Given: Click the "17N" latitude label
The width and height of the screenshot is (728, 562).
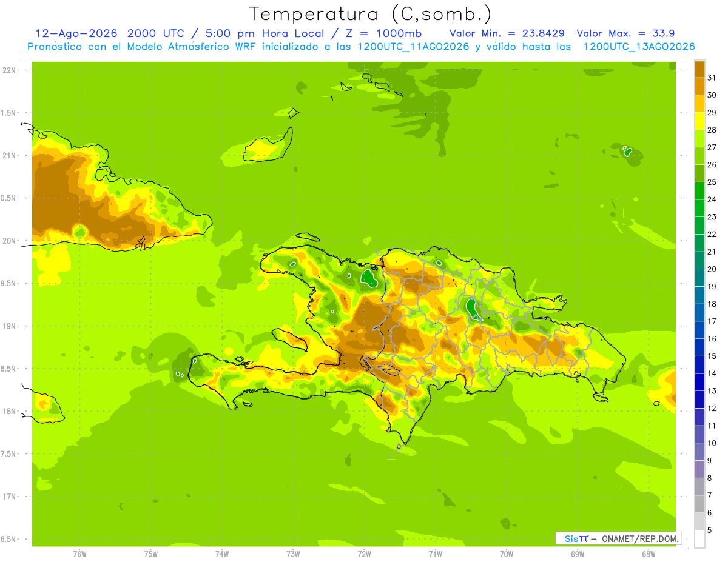Looking at the screenshot, I should tap(8, 497).
